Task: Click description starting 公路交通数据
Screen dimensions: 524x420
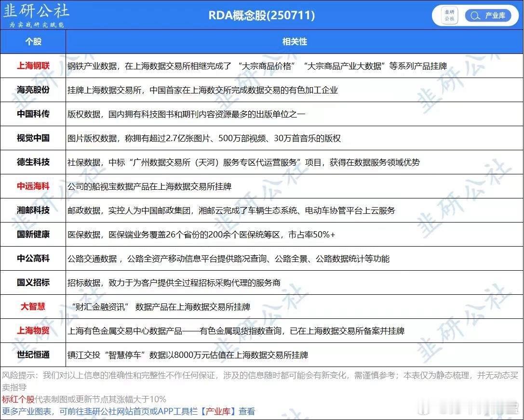Action: point(228,259)
